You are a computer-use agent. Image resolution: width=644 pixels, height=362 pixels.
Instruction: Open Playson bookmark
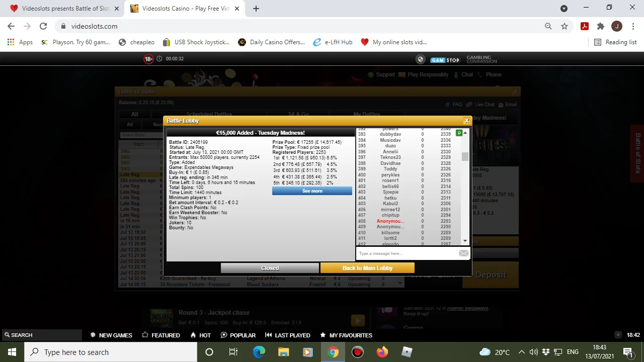(x=75, y=42)
